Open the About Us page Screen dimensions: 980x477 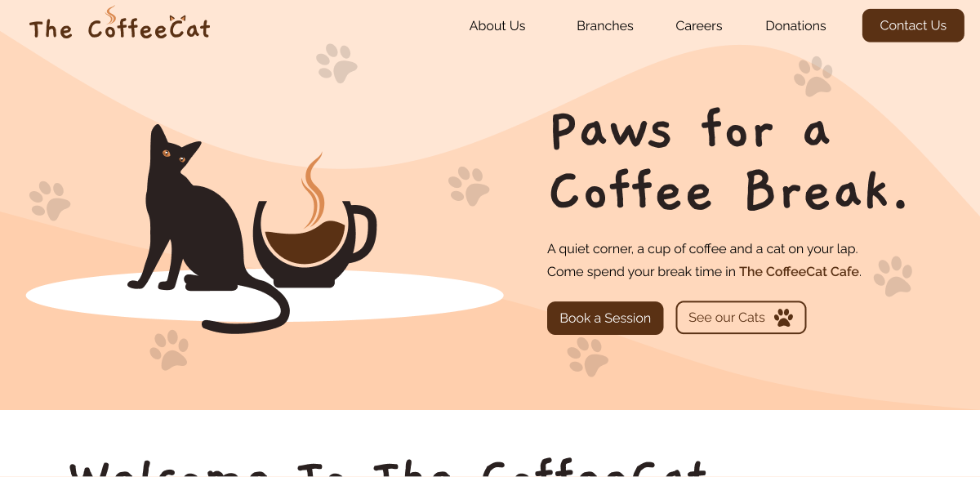click(x=497, y=26)
